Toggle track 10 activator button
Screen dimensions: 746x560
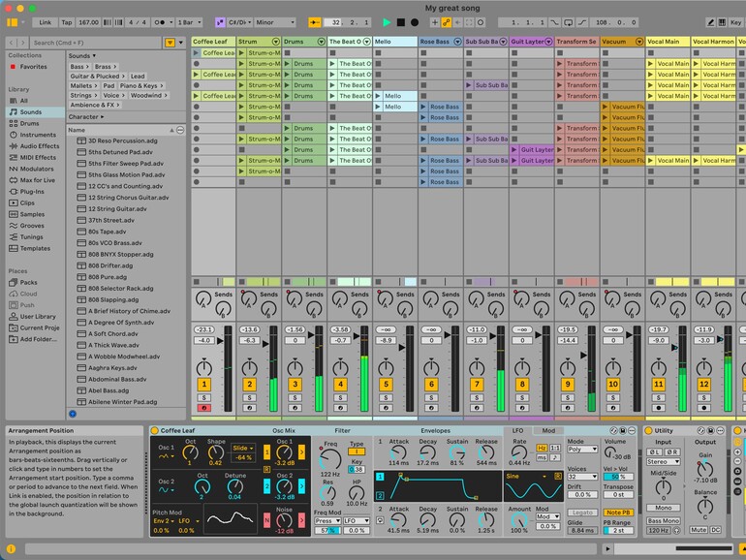coord(612,385)
